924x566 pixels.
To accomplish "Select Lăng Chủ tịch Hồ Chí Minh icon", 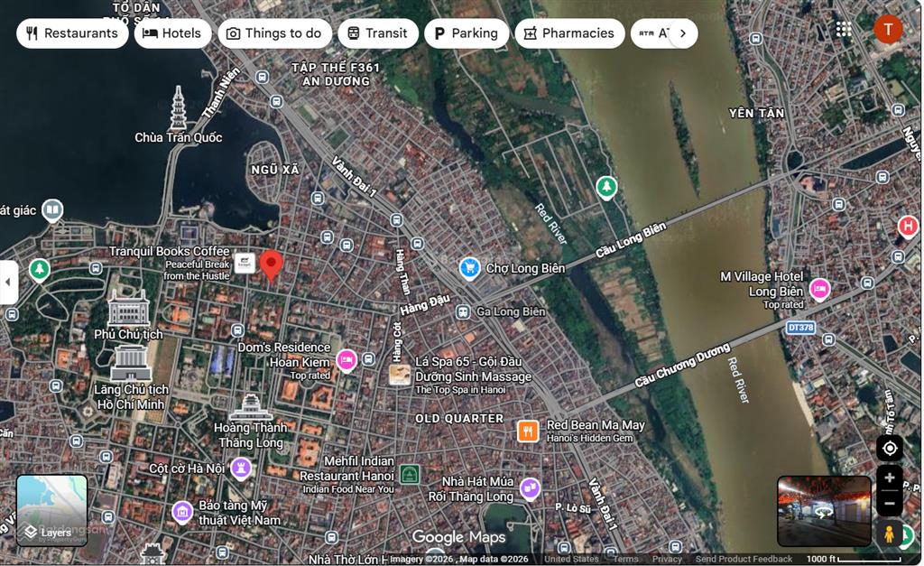I will pos(131,363).
